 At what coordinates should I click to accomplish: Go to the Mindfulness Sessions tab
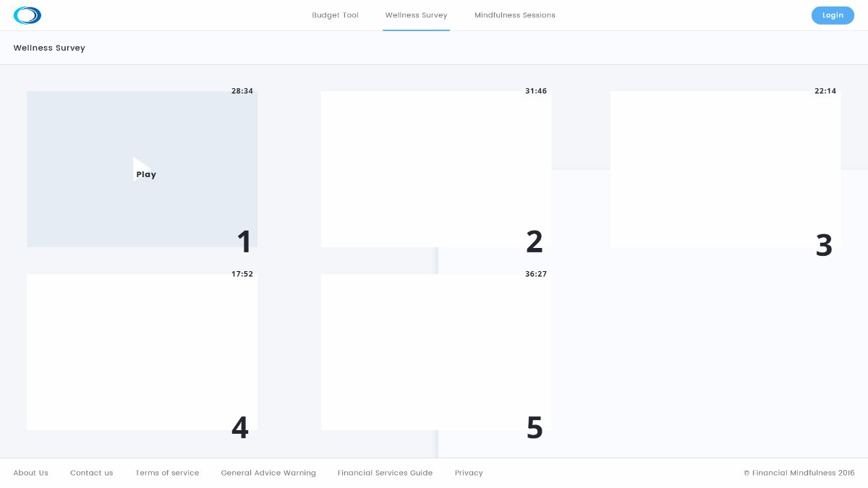point(515,15)
